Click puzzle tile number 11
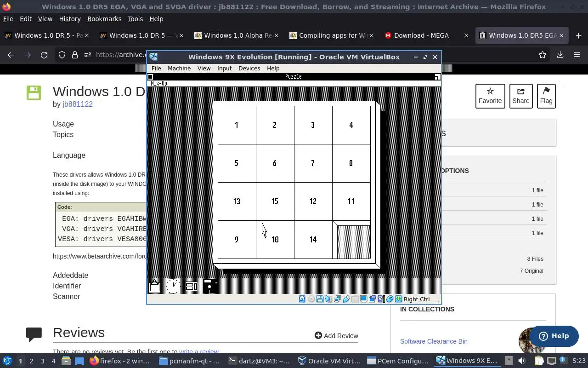 pyautogui.click(x=351, y=201)
